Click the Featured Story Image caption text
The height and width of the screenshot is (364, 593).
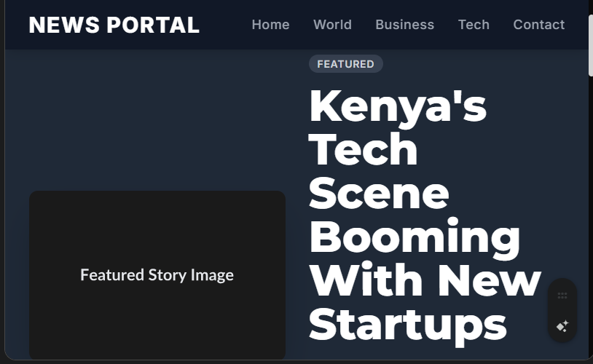point(157,275)
